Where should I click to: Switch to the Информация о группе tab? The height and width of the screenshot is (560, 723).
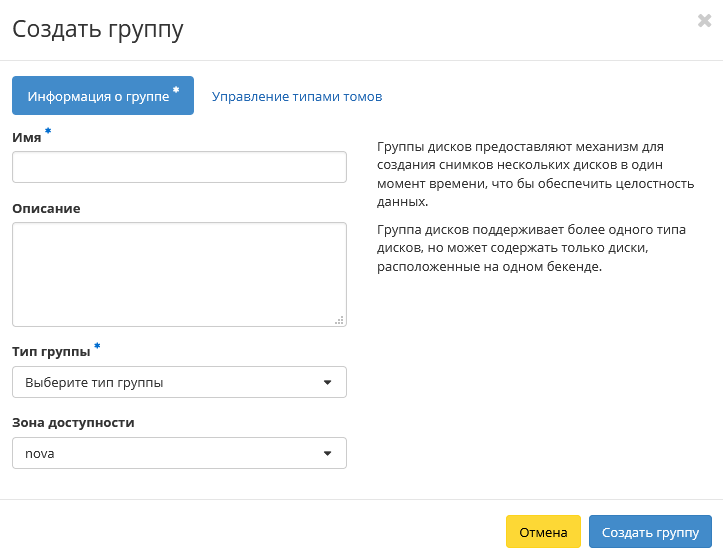[102, 96]
